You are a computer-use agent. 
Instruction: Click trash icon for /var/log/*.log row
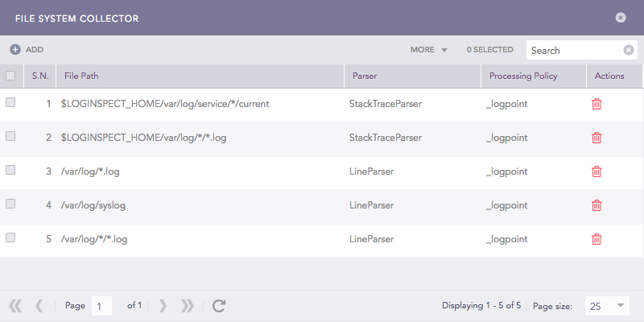point(597,171)
